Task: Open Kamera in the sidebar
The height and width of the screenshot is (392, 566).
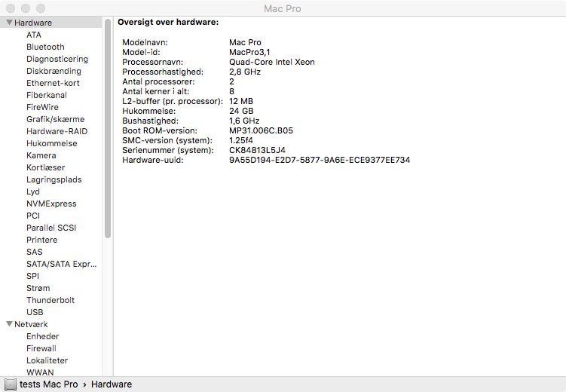Action: (41, 155)
